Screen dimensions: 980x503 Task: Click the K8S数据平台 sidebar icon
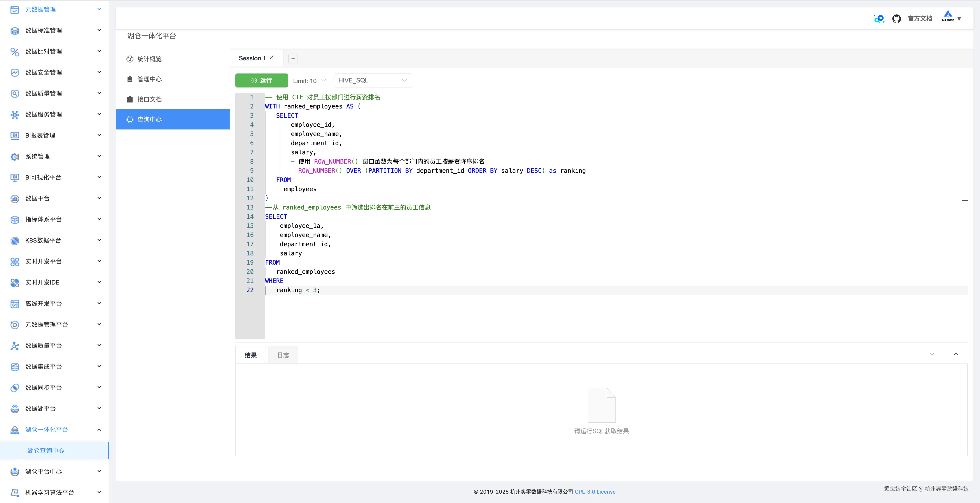pos(14,241)
